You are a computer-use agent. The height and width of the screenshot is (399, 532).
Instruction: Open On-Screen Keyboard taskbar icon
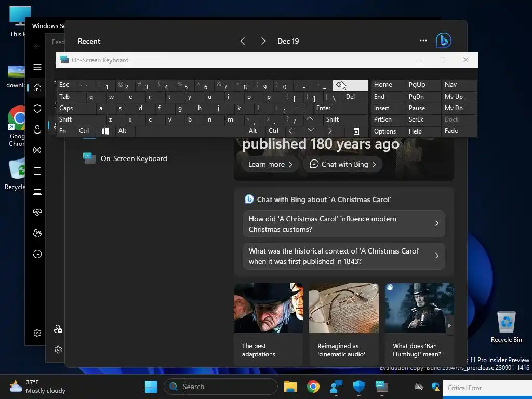point(382,387)
